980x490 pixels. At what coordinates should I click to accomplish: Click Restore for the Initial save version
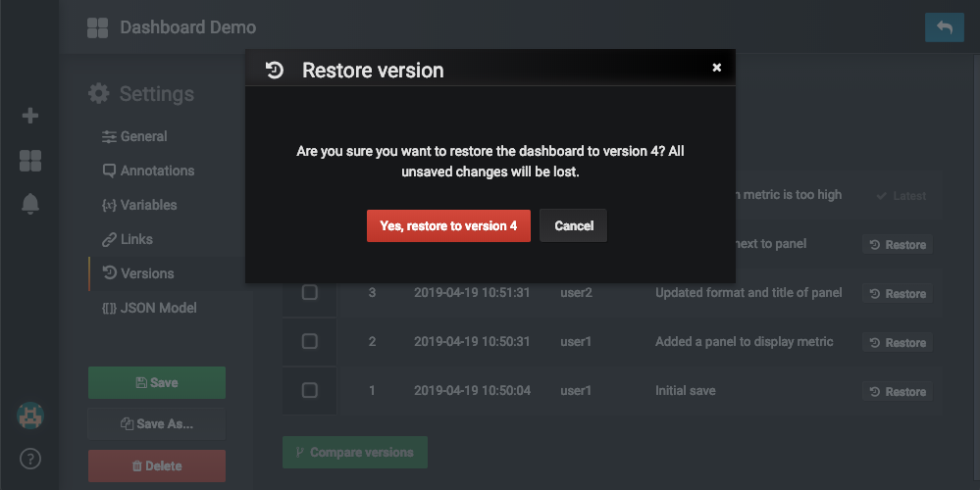pos(897,392)
